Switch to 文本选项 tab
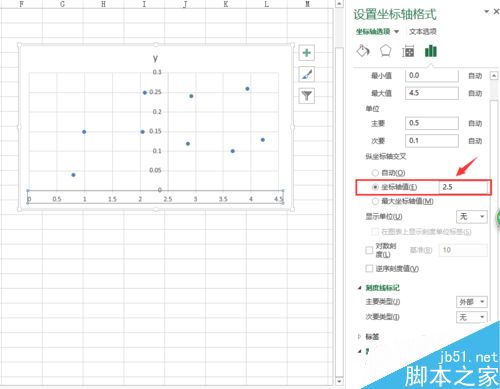Image resolution: width=500 pixels, height=389 pixels. (423, 32)
